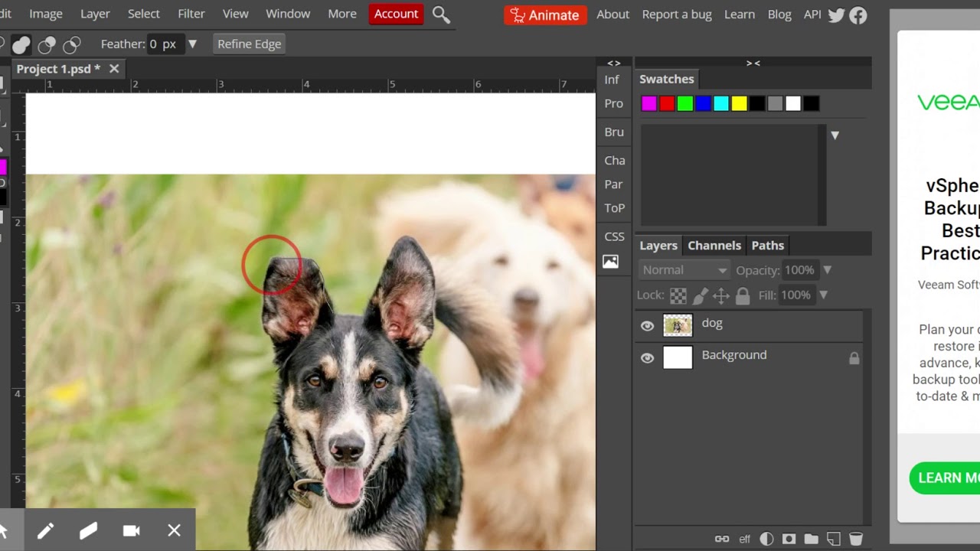980x551 pixels.
Task: Open the Fill slider arrow
Action: pyautogui.click(x=823, y=295)
